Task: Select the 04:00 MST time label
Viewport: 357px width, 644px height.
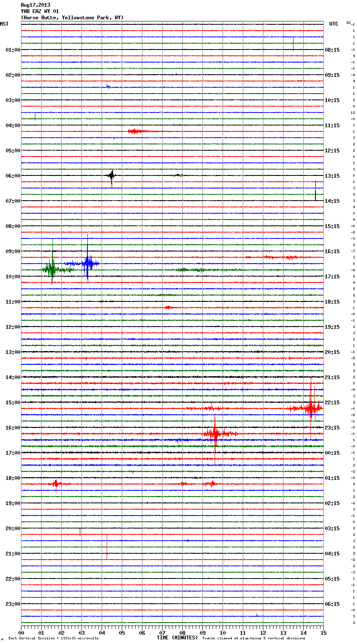Action: coord(13,126)
